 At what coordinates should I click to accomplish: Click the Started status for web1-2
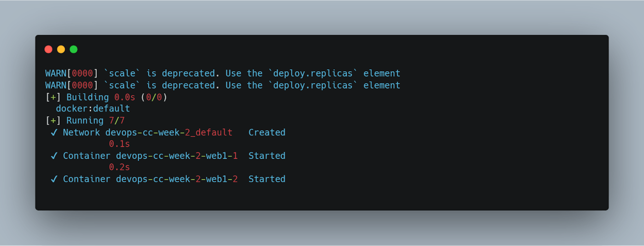tap(267, 179)
